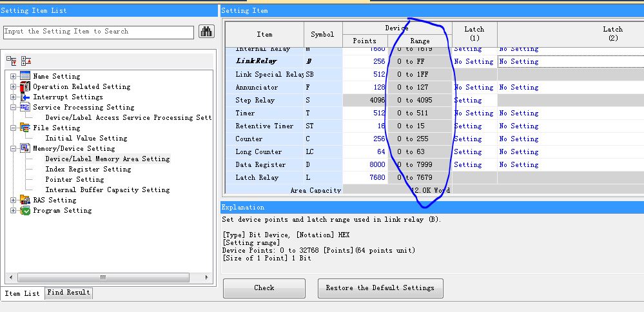644x312 pixels.
Task: Click the expand all tree icon
Action: point(12,61)
